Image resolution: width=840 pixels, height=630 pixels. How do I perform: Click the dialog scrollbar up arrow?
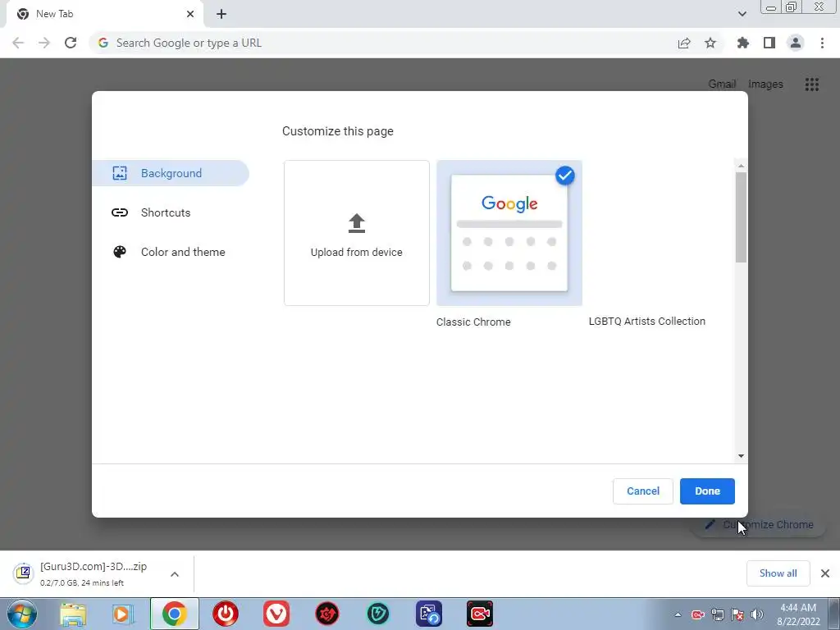click(741, 166)
